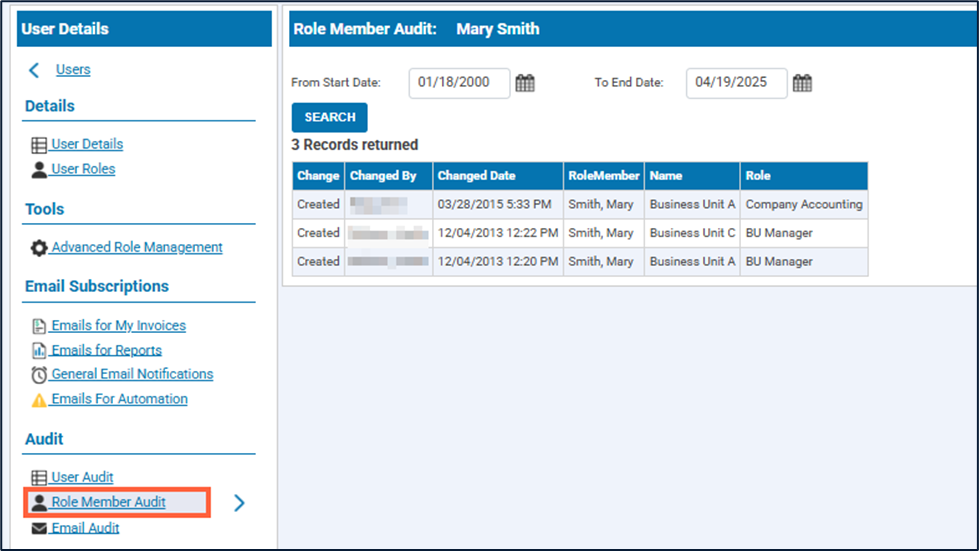This screenshot has width=979, height=551.
Task: Sort by the Changed Date column header
Action: pos(498,176)
